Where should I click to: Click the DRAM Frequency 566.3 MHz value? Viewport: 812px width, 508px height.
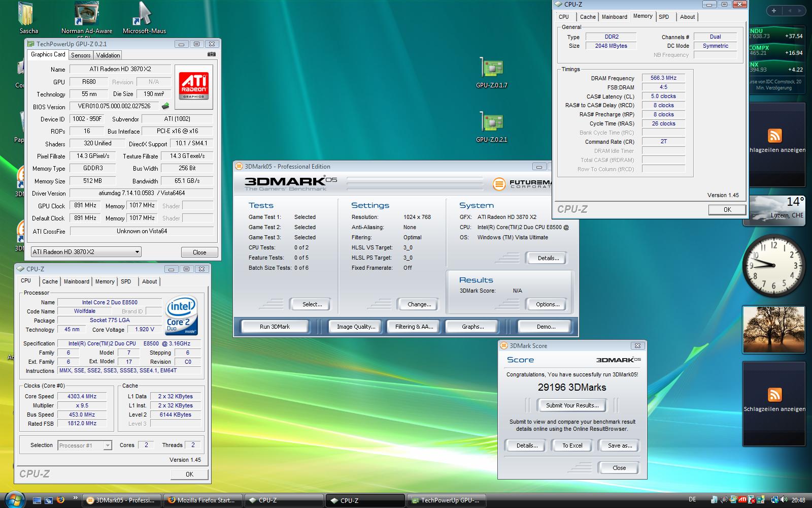pyautogui.click(x=663, y=78)
